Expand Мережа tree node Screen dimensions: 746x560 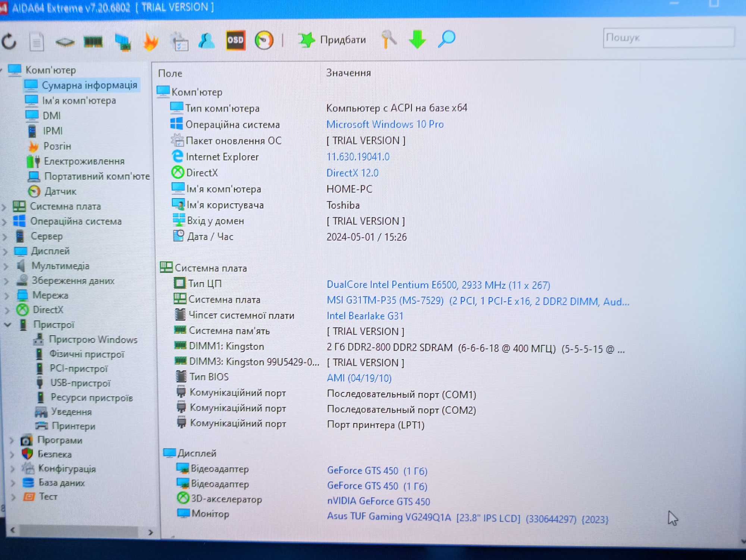(6, 296)
